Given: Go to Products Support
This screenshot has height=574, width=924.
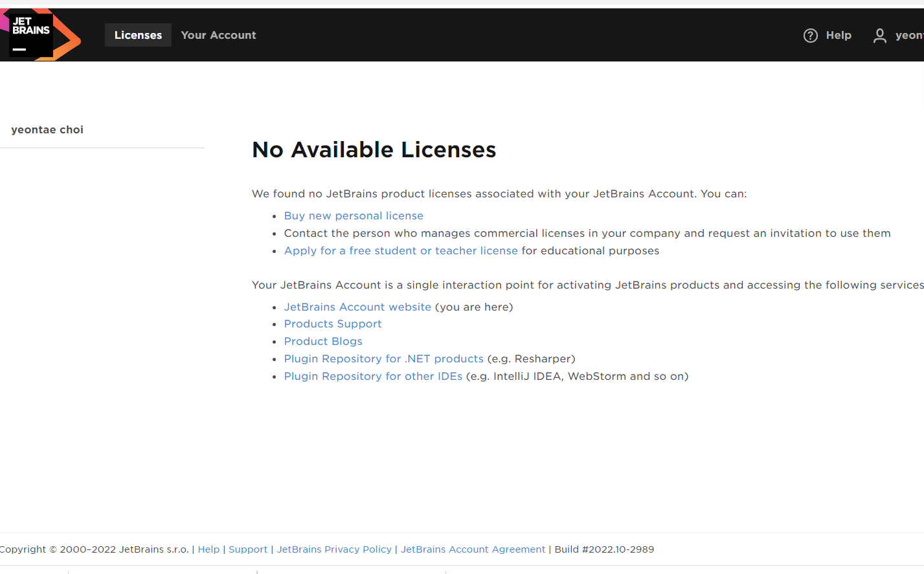Looking at the screenshot, I should 333,324.
